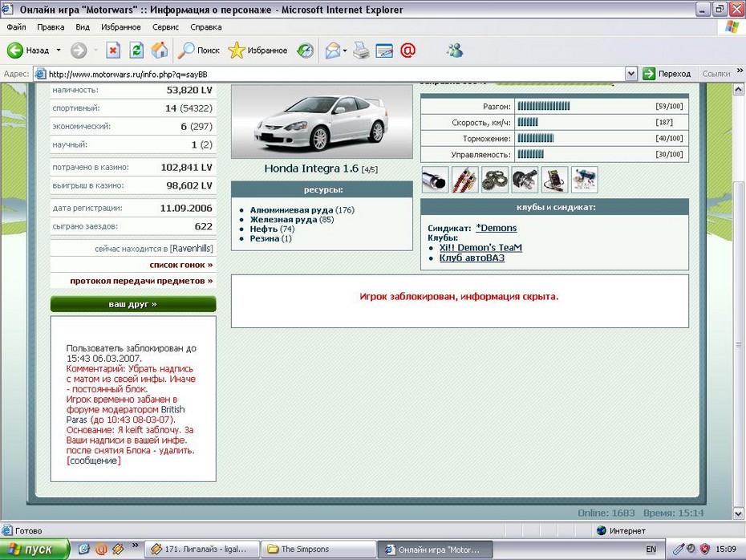This screenshot has width=746, height=560.
Task: Switch to the 171. Лигалайз taskbar window
Action: click(x=201, y=550)
